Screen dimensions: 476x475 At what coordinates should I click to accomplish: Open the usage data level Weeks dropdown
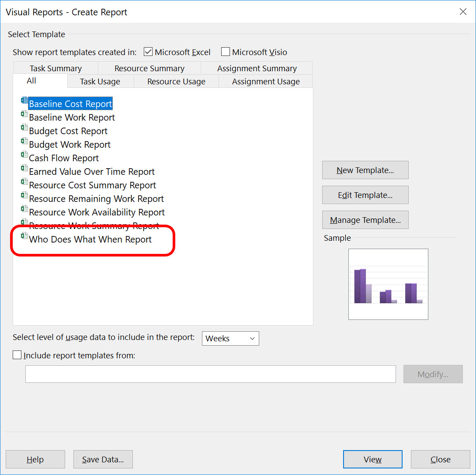[x=230, y=338]
